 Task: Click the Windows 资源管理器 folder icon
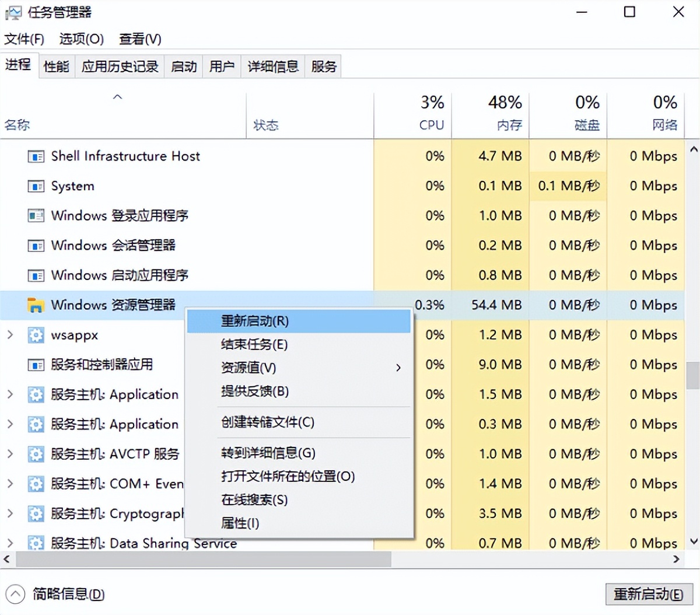(36, 305)
